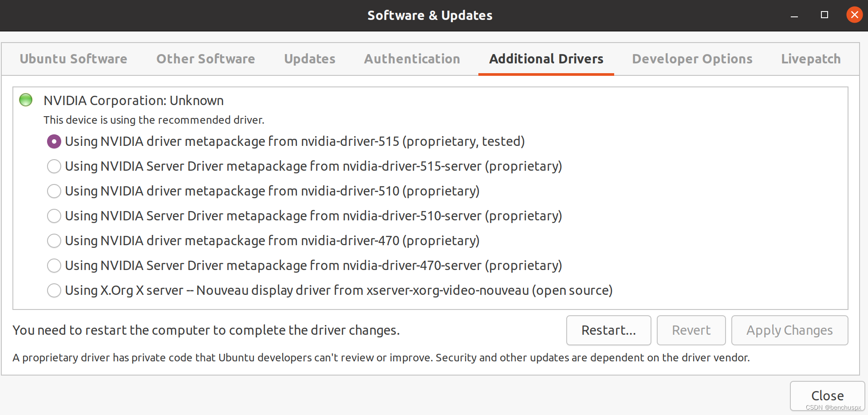Click the Additional Drivers tab
The height and width of the screenshot is (415, 868).
[x=546, y=59]
